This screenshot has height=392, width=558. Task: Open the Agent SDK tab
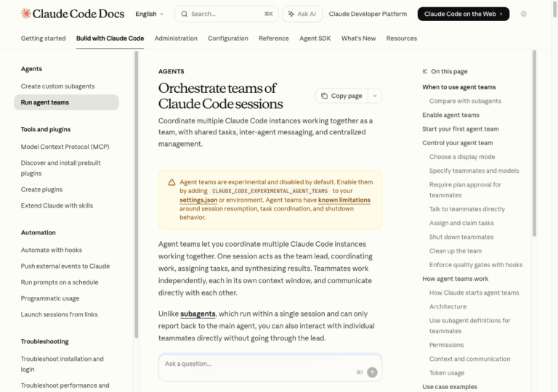pyautogui.click(x=315, y=38)
